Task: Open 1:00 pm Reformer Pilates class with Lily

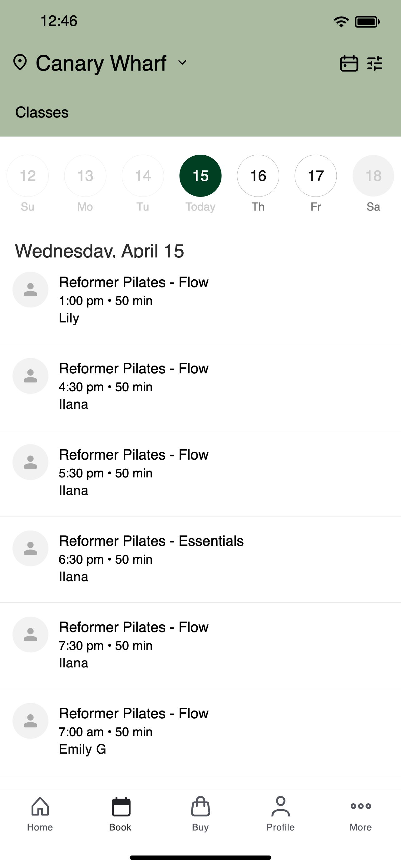Action: [x=200, y=301]
